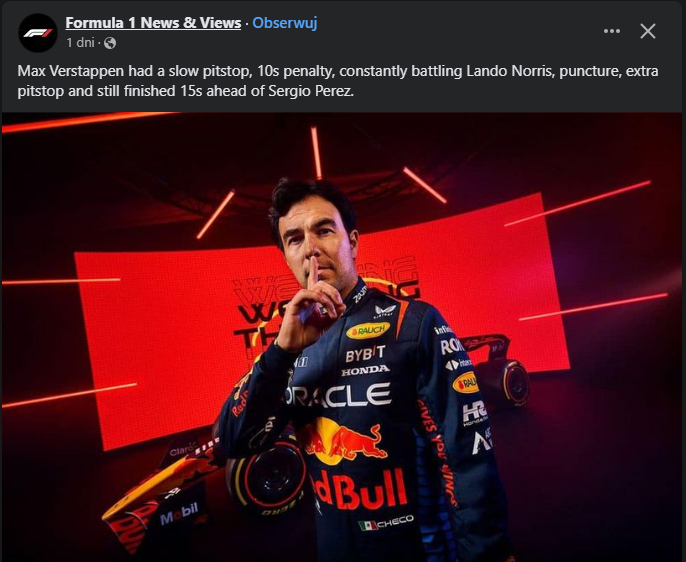Click the yellow Rauch badge on the chest
Viewport: 686px width, 562px height.
tap(368, 331)
